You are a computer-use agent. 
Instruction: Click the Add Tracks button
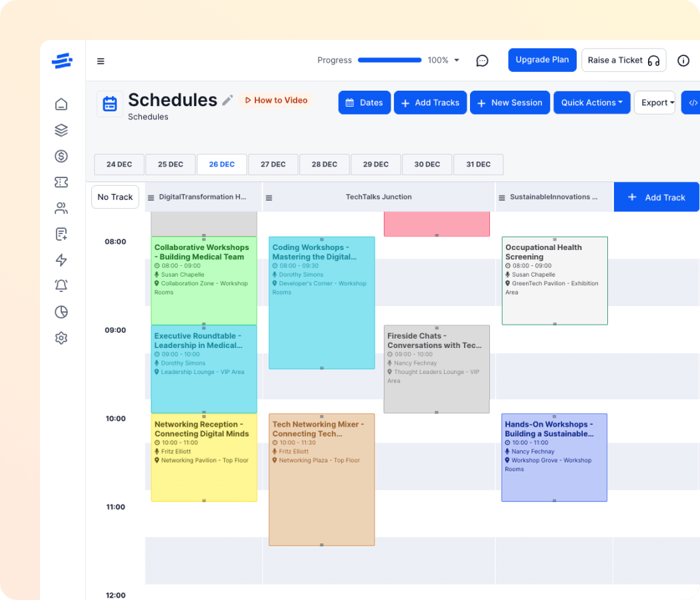tap(431, 103)
